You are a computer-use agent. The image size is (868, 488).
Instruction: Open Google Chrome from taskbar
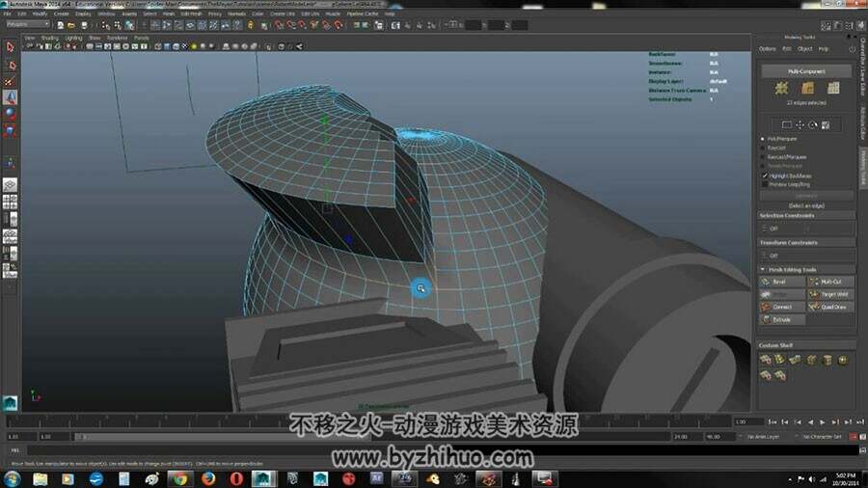178,478
